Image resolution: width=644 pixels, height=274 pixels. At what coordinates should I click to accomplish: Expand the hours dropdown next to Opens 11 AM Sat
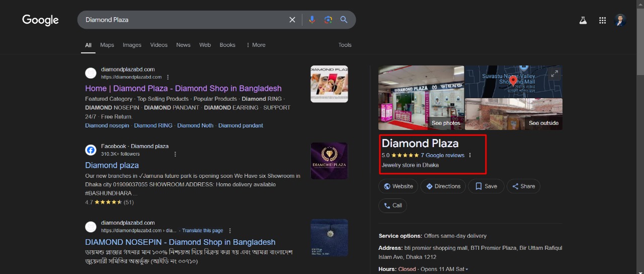(466, 269)
